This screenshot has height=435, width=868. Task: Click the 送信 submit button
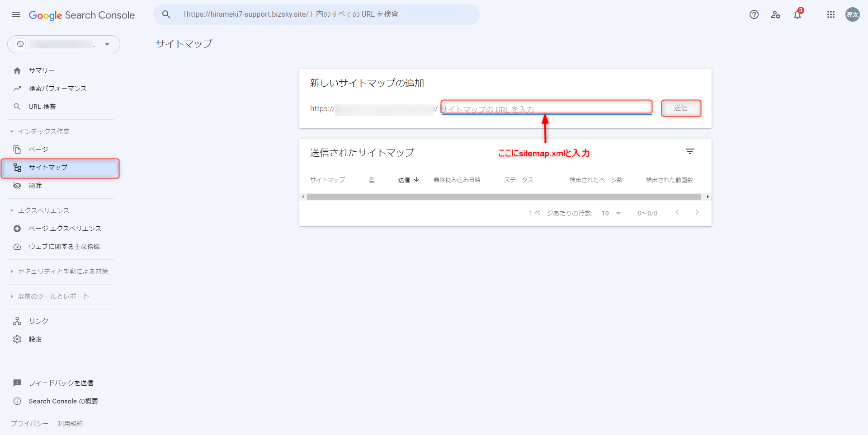681,108
